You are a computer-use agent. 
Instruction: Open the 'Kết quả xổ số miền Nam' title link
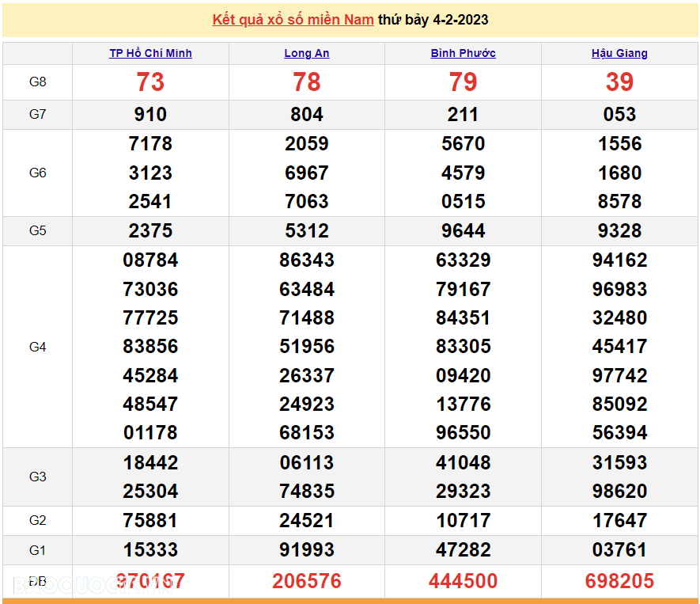(293, 20)
